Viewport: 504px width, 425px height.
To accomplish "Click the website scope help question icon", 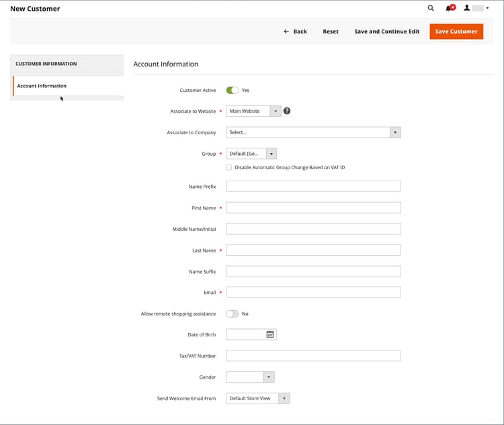I will click(287, 111).
